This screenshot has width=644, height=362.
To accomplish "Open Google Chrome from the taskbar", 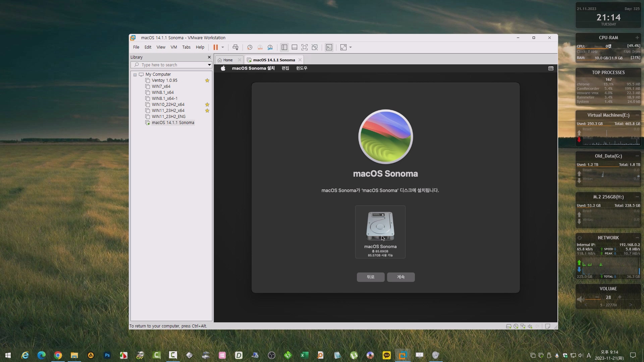I will coord(58,355).
